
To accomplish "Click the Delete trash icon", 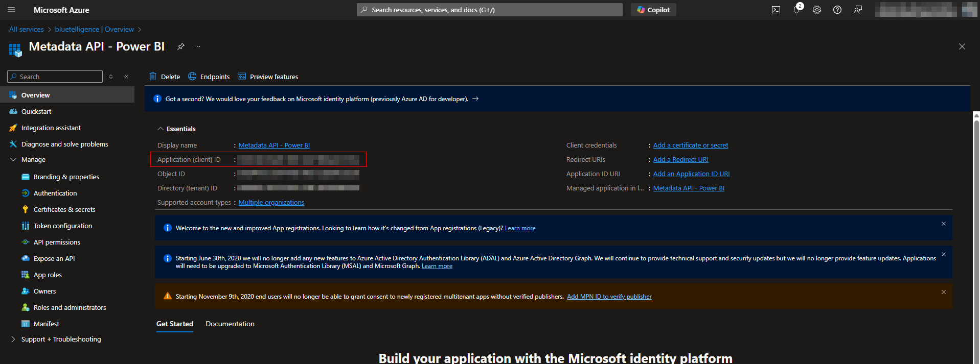I will (153, 77).
